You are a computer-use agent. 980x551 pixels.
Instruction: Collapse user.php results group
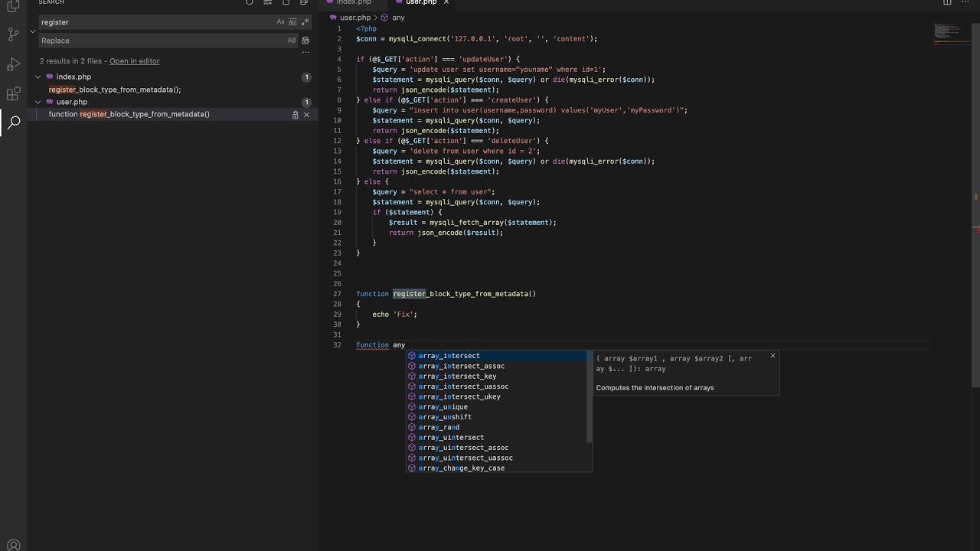tap(38, 102)
